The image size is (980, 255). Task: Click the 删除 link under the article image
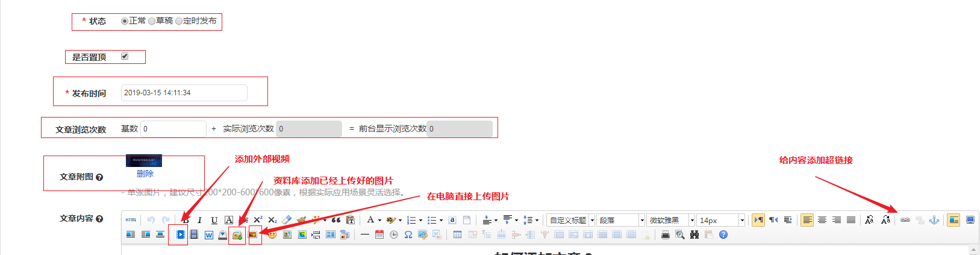click(145, 174)
